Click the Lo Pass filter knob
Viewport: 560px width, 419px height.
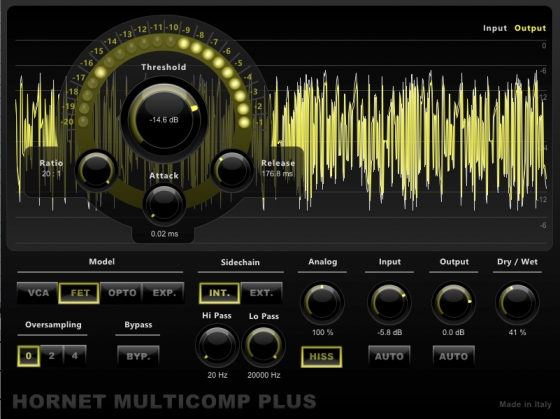(264, 345)
